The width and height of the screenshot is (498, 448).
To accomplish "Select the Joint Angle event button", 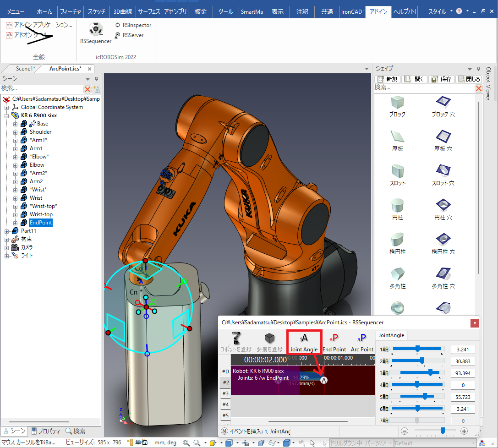I will click(303, 342).
